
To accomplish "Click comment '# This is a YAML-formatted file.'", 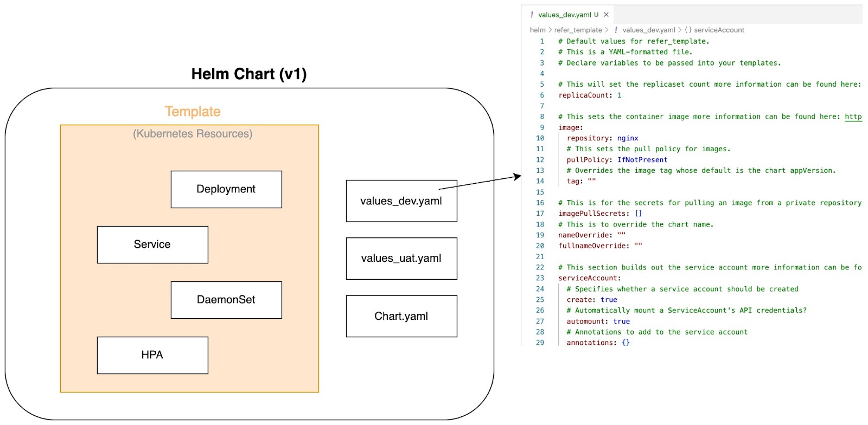I will pyautogui.click(x=626, y=52).
